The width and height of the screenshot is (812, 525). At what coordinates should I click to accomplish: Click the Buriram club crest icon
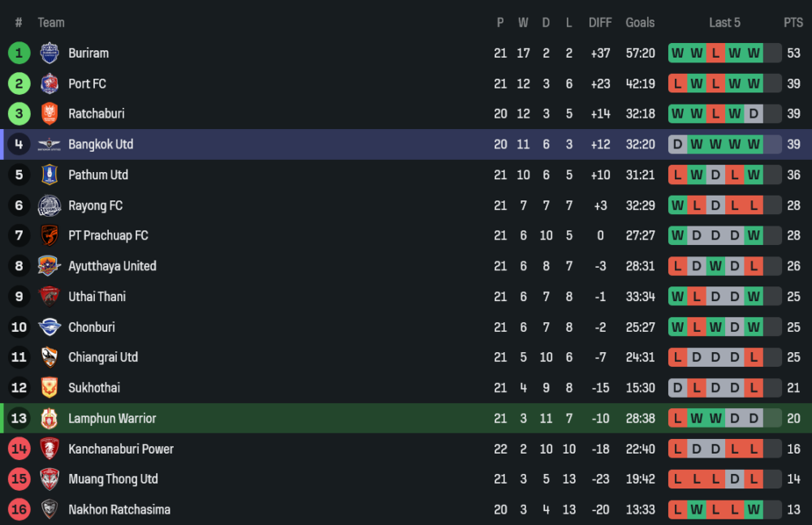(x=50, y=54)
